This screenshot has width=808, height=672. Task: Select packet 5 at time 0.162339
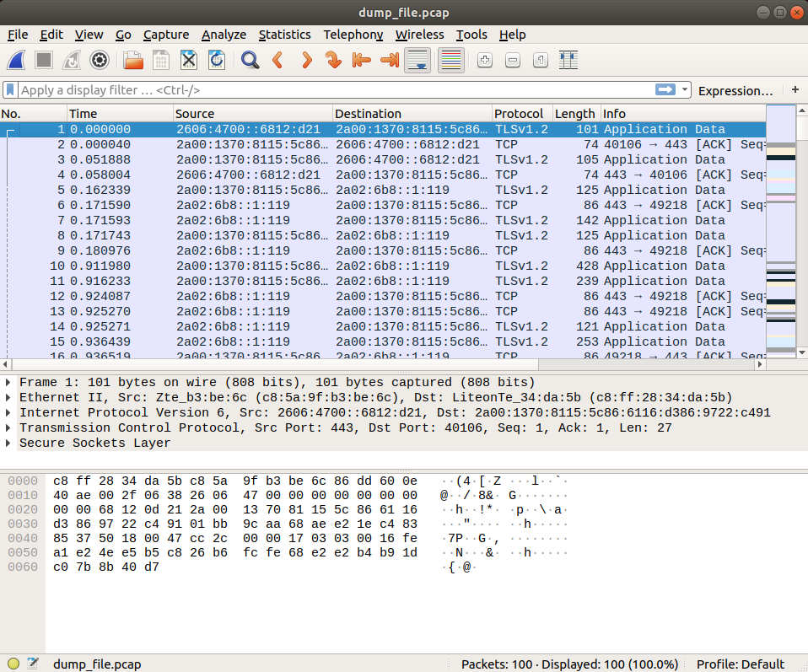click(383, 191)
